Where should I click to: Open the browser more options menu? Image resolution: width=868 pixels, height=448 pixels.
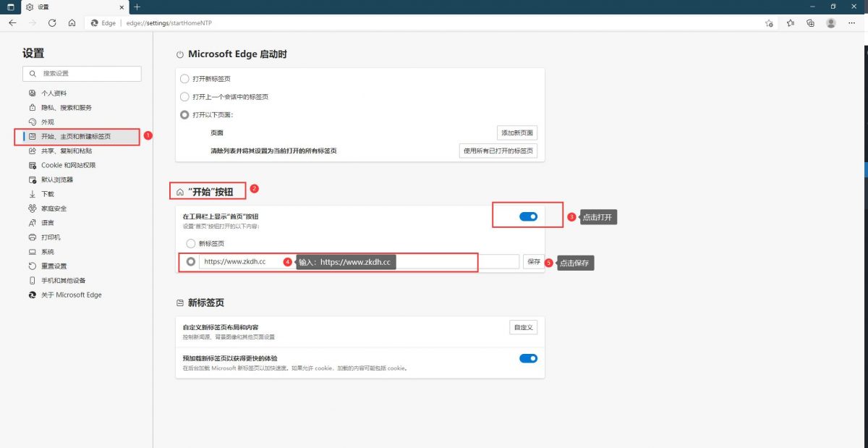tap(854, 23)
